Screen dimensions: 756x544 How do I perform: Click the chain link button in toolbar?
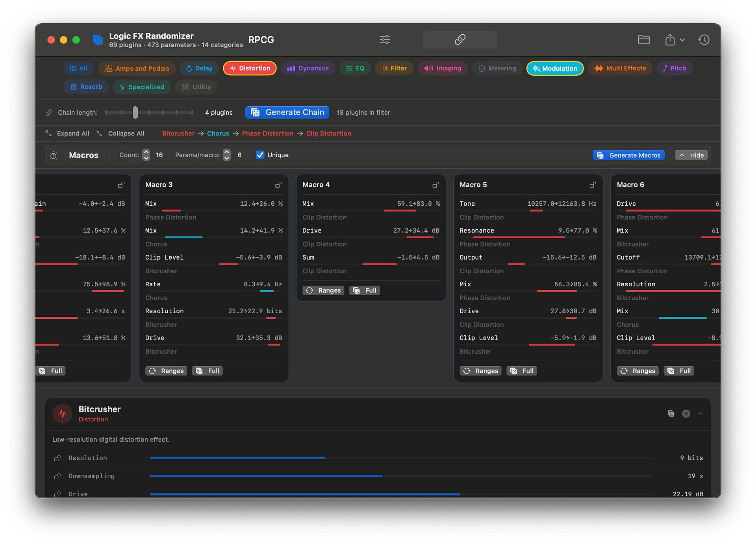tap(460, 39)
